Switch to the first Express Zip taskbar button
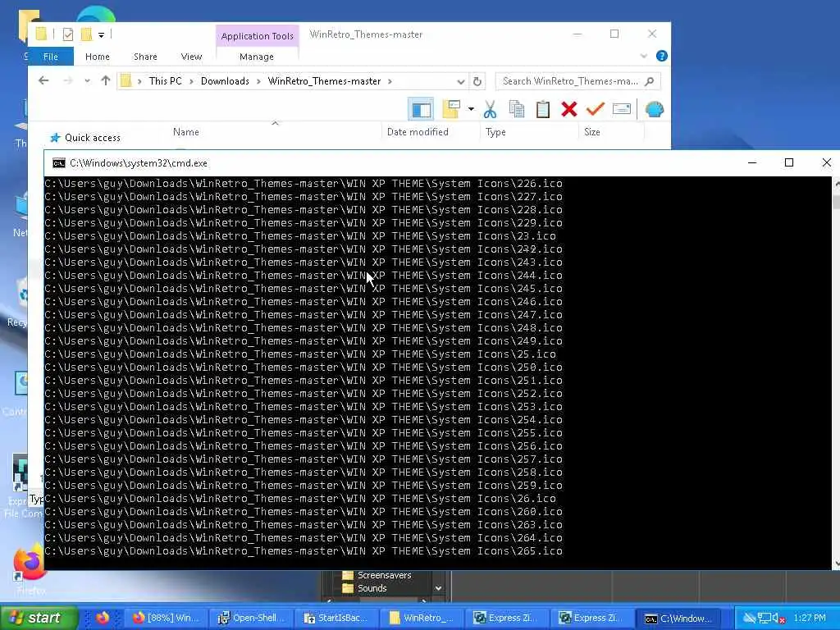The height and width of the screenshot is (630, 840). coord(506,619)
